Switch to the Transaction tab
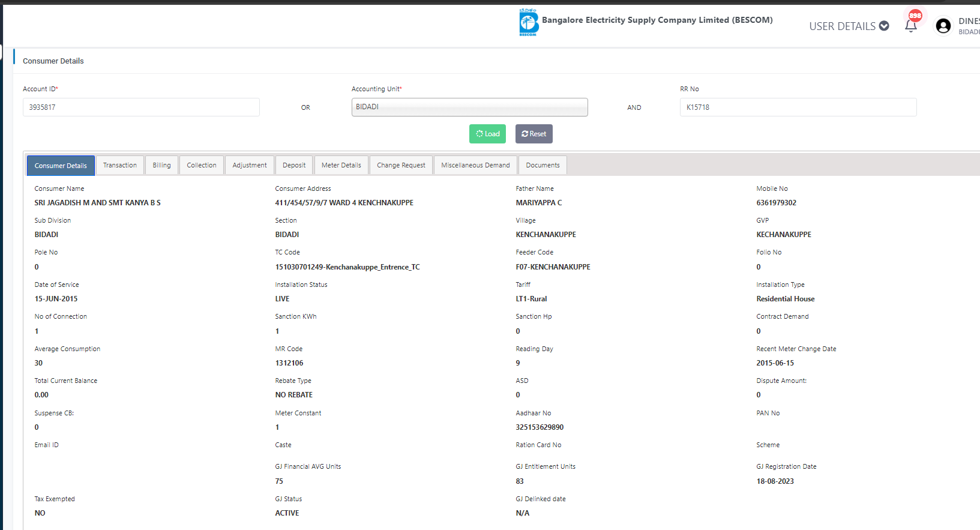The image size is (980, 530). pos(120,165)
